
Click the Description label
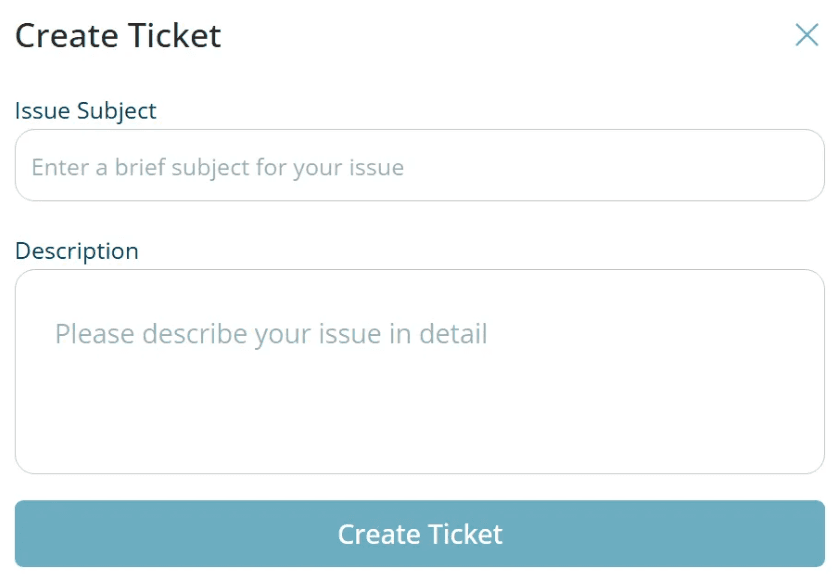point(77,251)
